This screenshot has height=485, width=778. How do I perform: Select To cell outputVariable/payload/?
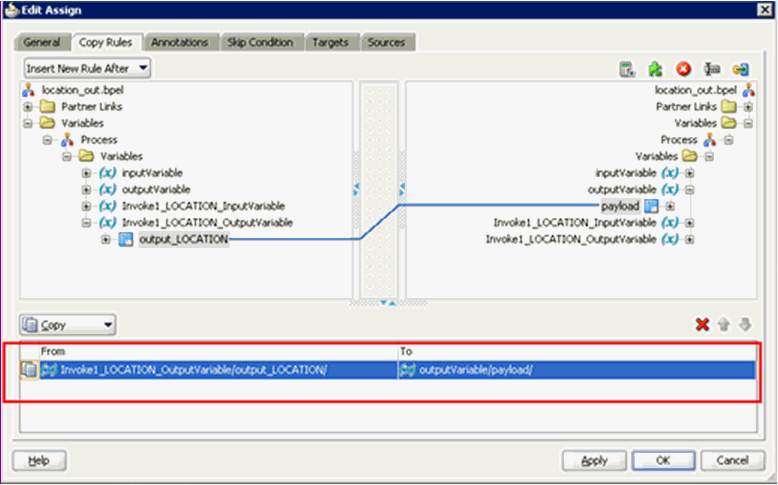point(577,370)
